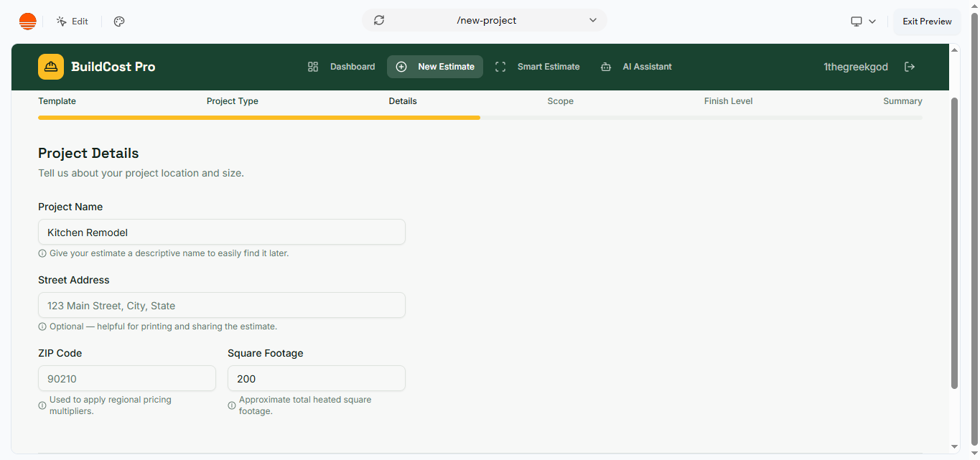
Task: Click the yellow wizard progress bar
Action: pyautogui.click(x=259, y=118)
